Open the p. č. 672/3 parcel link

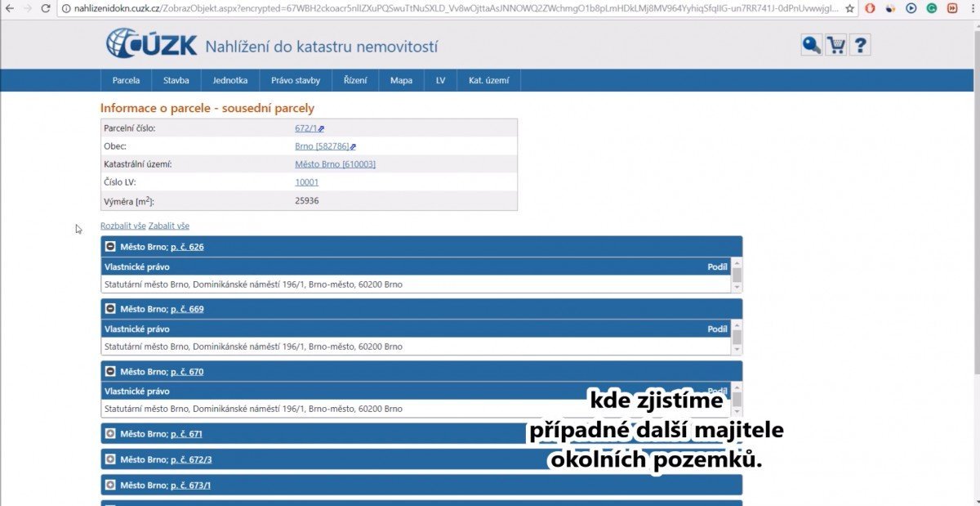click(191, 459)
